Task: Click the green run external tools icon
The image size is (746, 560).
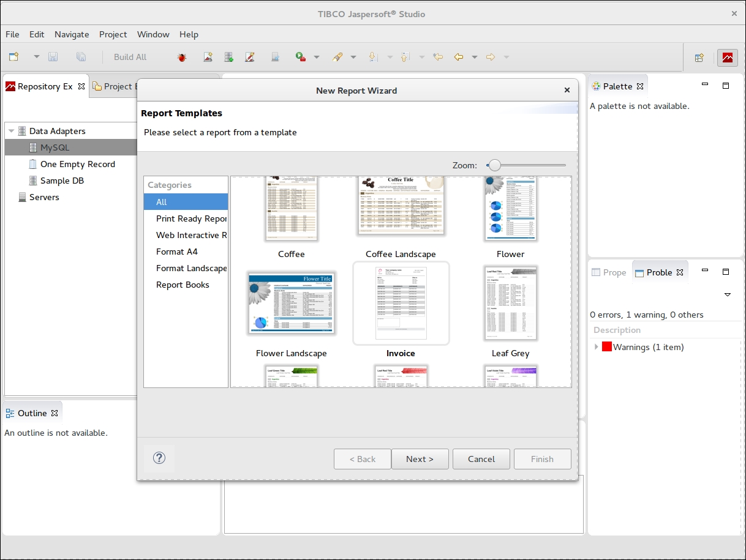Action: [300, 57]
